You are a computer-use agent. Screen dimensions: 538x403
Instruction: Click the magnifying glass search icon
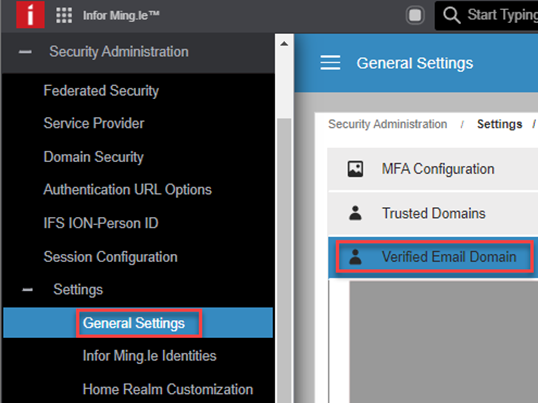pyautogui.click(x=452, y=15)
